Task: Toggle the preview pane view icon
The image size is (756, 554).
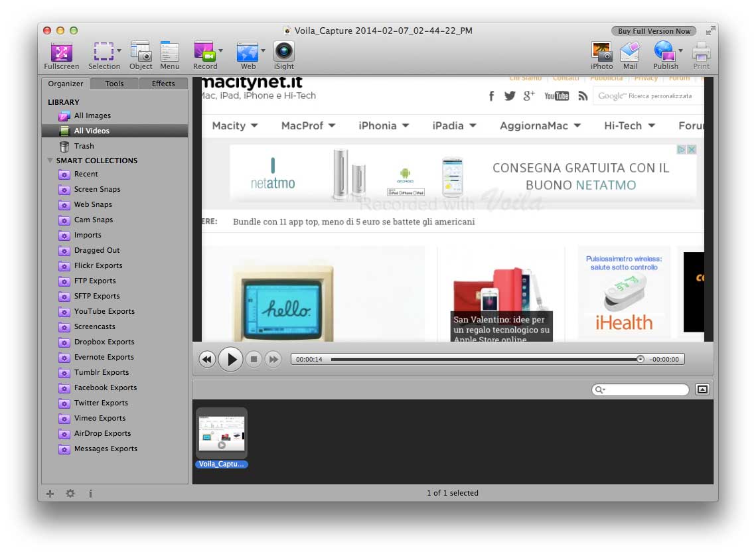Action: [x=702, y=389]
